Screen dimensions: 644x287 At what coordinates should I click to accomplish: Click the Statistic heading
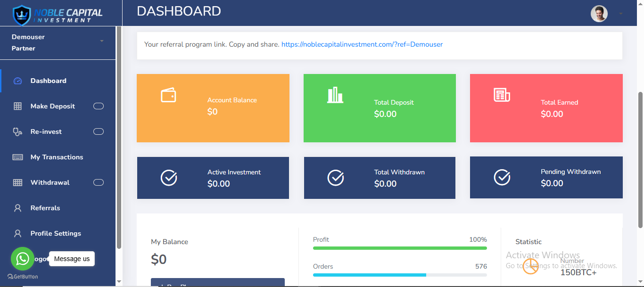pos(528,242)
